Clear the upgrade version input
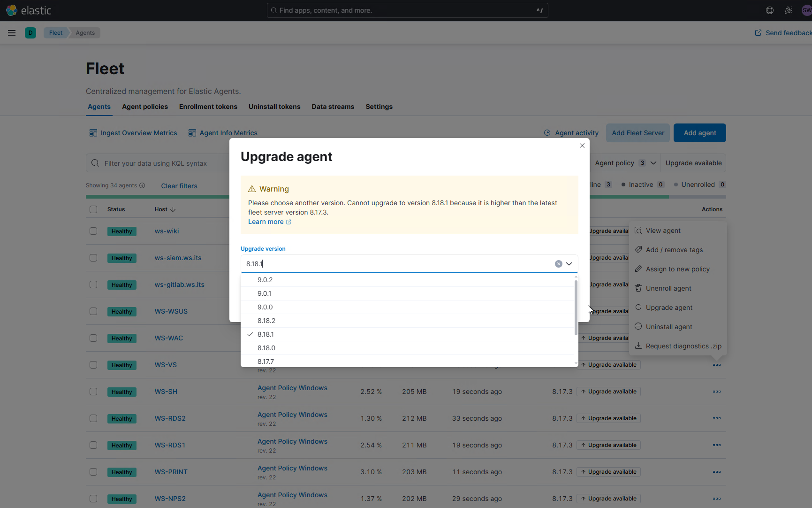Viewport: 812px width, 508px height. pos(559,264)
